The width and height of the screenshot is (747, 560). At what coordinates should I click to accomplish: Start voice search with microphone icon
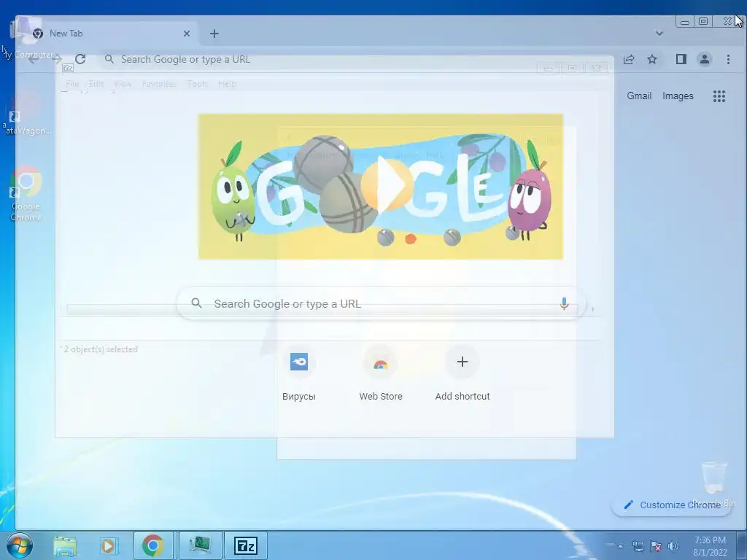pyautogui.click(x=564, y=303)
